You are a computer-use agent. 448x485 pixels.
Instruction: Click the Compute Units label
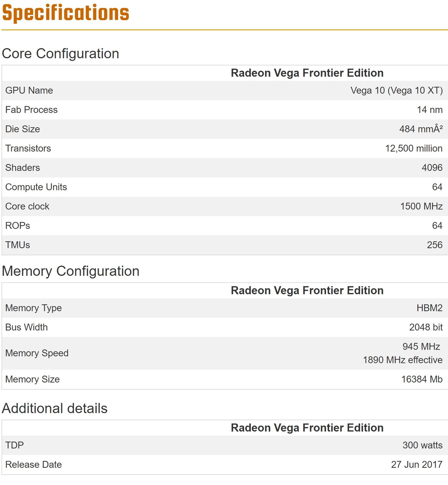[36, 187]
